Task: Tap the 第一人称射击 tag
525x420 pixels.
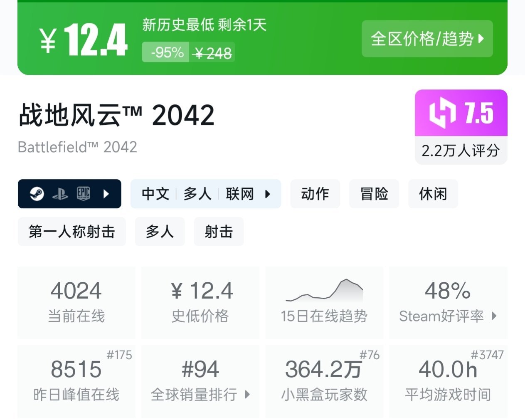Action: (71, 232)
